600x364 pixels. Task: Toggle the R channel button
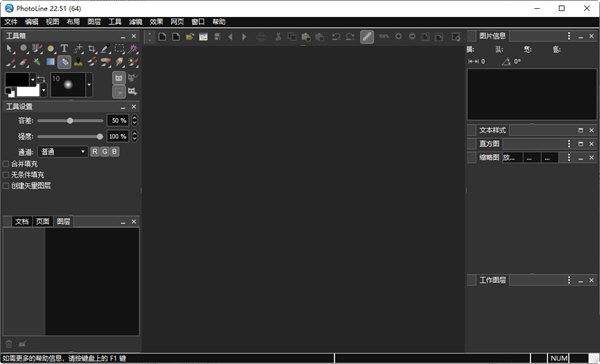pos(95,152)
